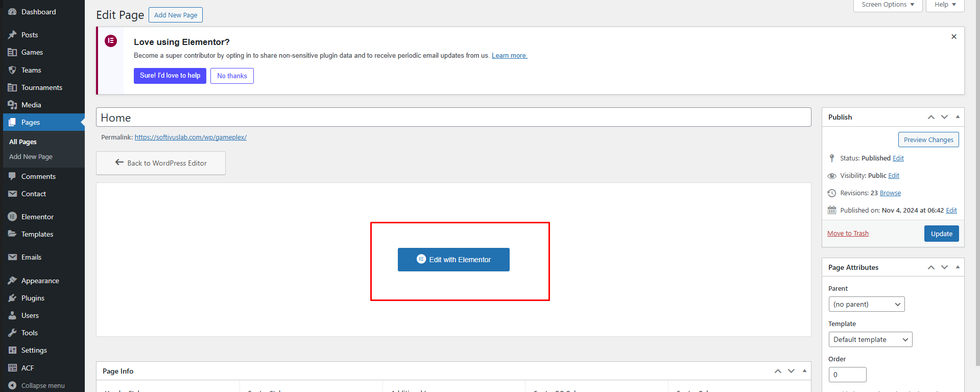Click the Appearance brush icon

coord(12,281)
